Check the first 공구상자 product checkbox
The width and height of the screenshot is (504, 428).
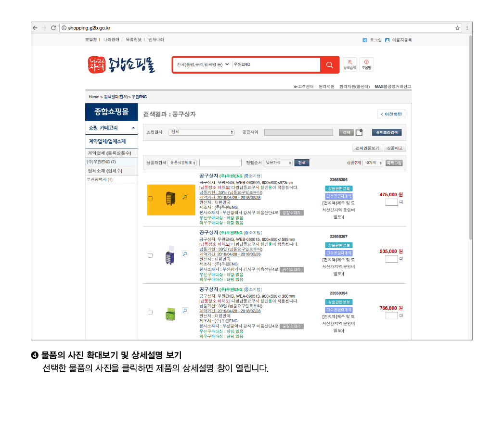[x=150, y=199]
